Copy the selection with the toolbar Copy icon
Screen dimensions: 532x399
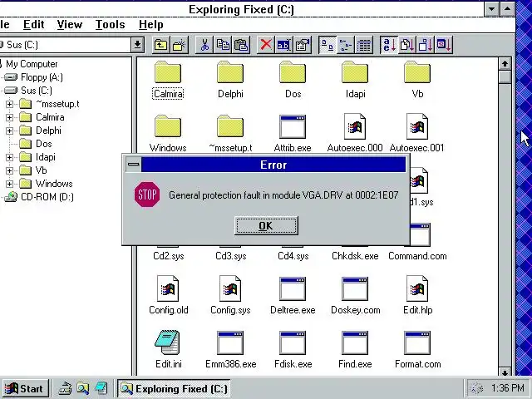coord(223,45)
